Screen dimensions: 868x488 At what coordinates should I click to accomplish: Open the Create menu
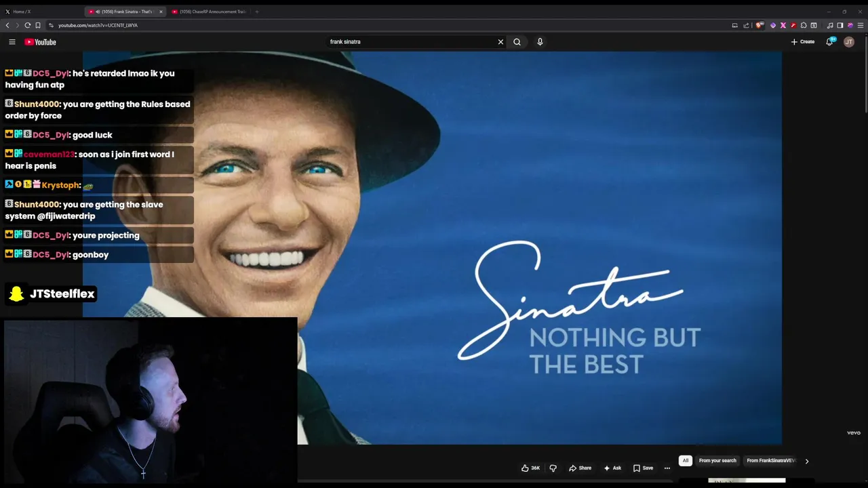(803, 42)
